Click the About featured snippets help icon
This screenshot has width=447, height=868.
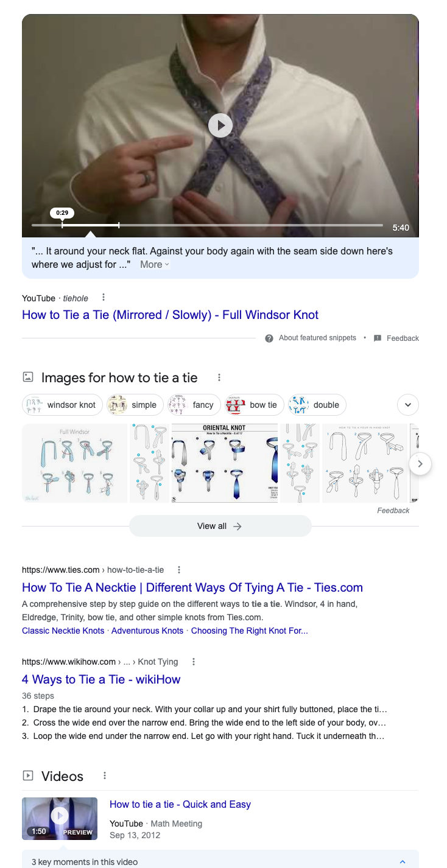pos(269,338)
